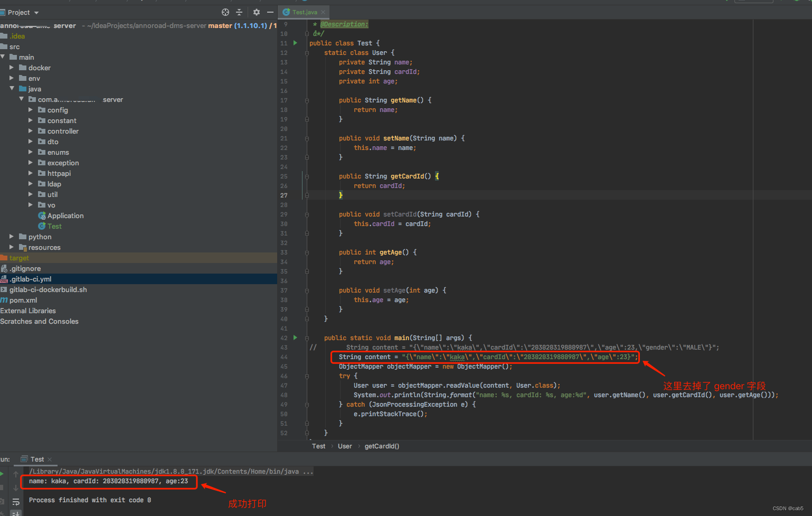Screen dimensions: 812x516
Task: Close the Test run tab
Action: coord(50,459)
